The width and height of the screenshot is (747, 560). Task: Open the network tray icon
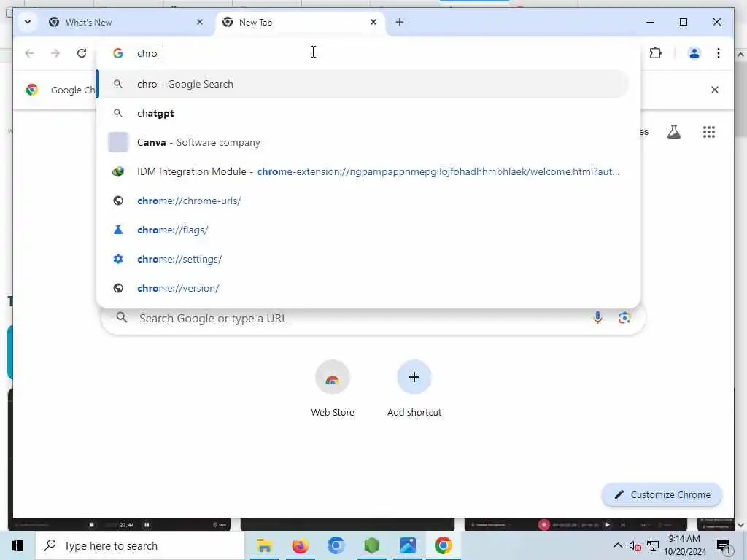(653, 545)
